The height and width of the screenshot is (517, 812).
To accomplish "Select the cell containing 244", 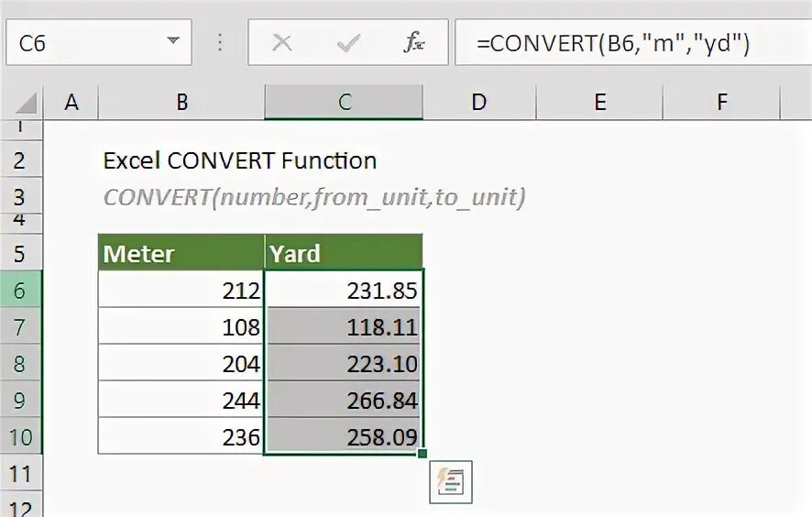I will [x=181, y=400].
